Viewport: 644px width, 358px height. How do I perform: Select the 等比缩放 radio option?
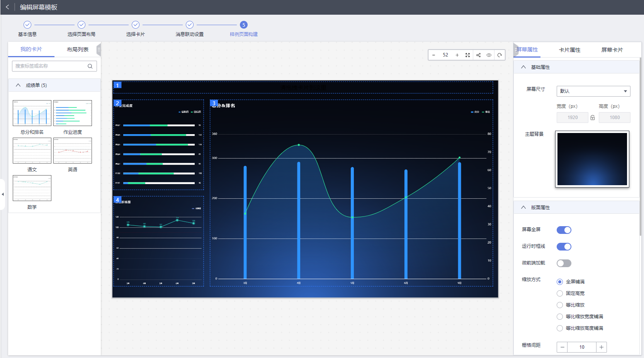(x=560, y=305)
